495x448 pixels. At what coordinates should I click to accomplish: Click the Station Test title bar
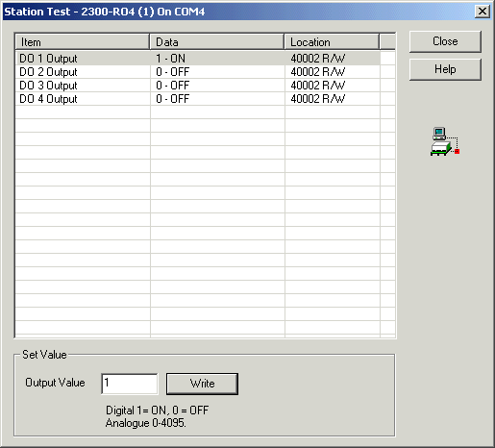(x=238, y=12)
